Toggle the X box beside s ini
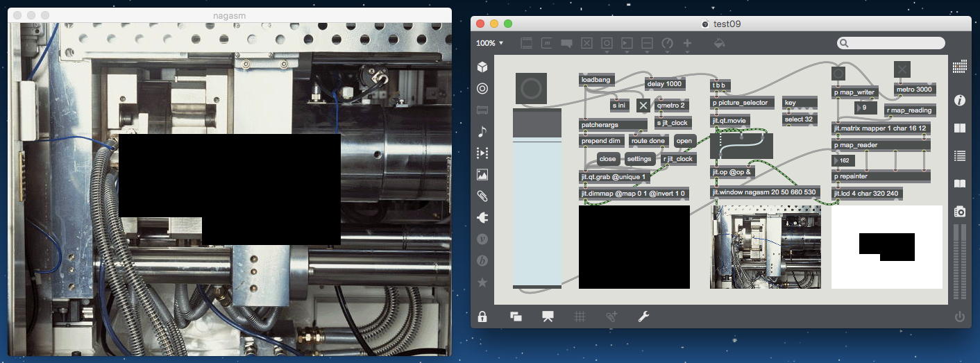The image size is (980, 363). click(x=643, y=105)
